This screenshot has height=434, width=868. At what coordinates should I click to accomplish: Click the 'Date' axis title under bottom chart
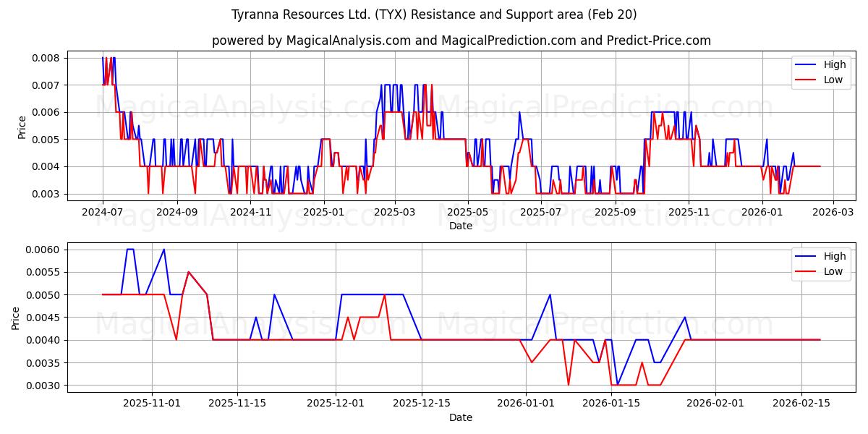(x=461, y=417)
